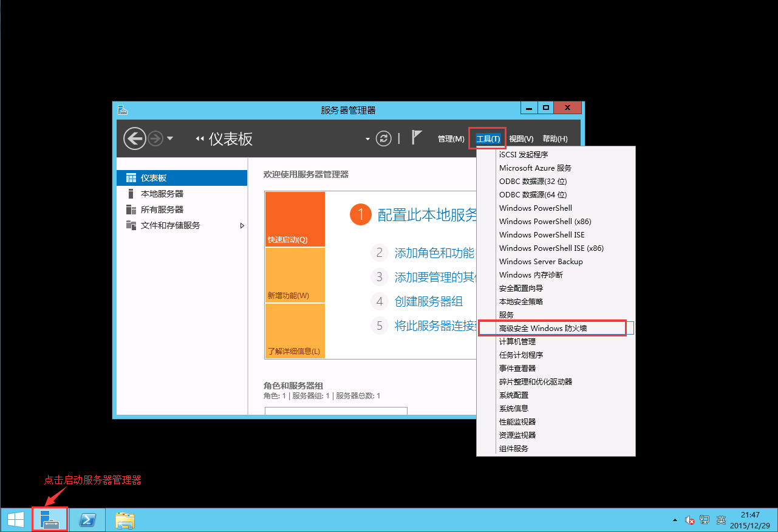778x532 pixels.
Task: Click the muted volume tray icon
Action: (690, 520)
